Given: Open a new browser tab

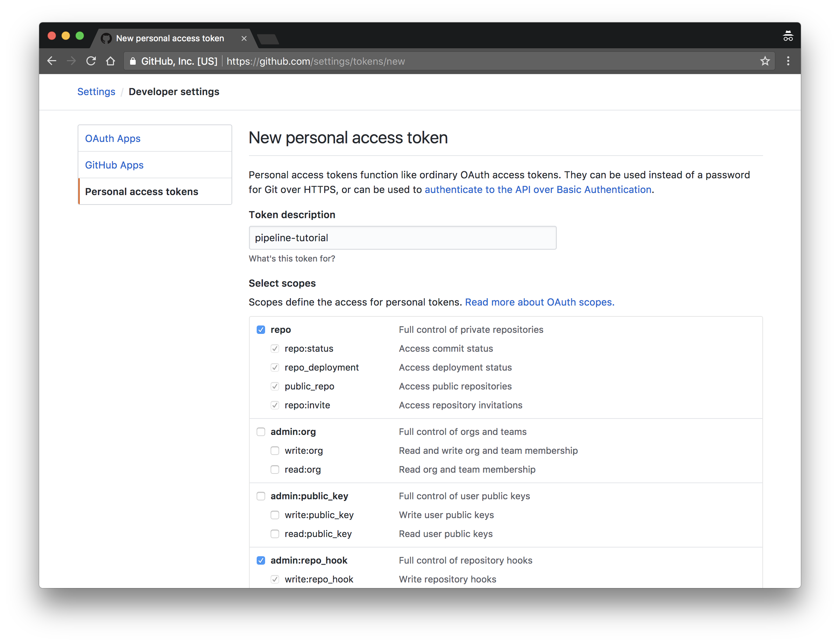Looking at the screenshot, I should [x=268, y=39].
